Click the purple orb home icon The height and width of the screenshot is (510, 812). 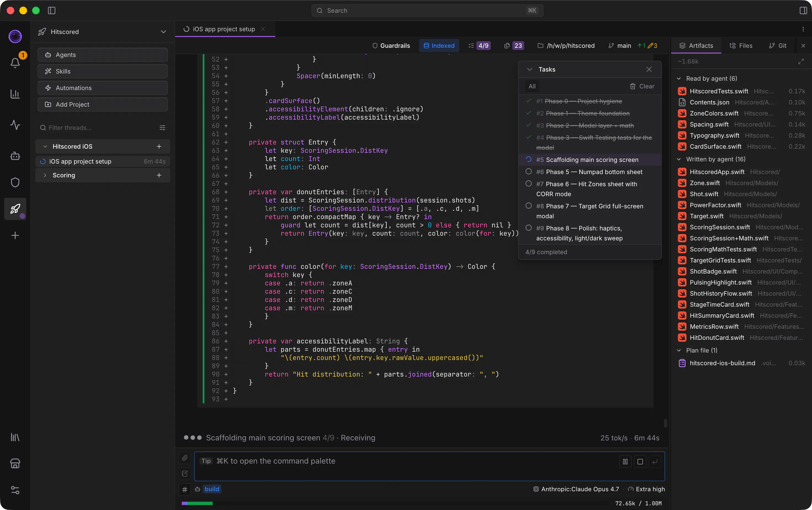pyautogui.click(x=15, y=36)
